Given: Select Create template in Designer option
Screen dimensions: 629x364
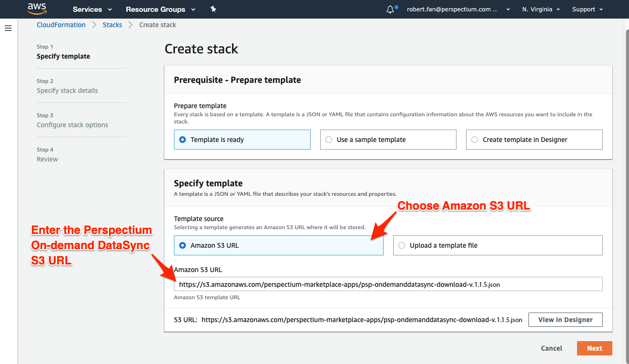Looking at the screenshot, I should (x=534, y=140).
